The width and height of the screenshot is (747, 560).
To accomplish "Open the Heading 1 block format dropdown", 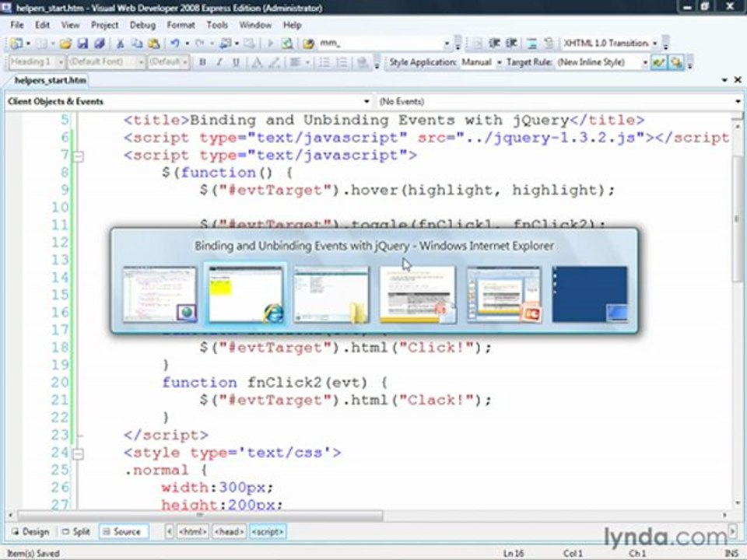I will (x=60, y=62).
